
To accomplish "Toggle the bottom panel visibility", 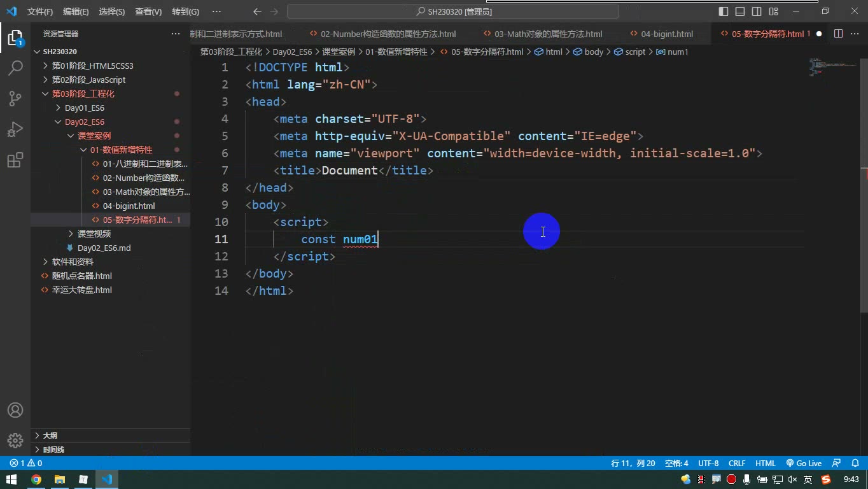I will click(x=740, y=11).
